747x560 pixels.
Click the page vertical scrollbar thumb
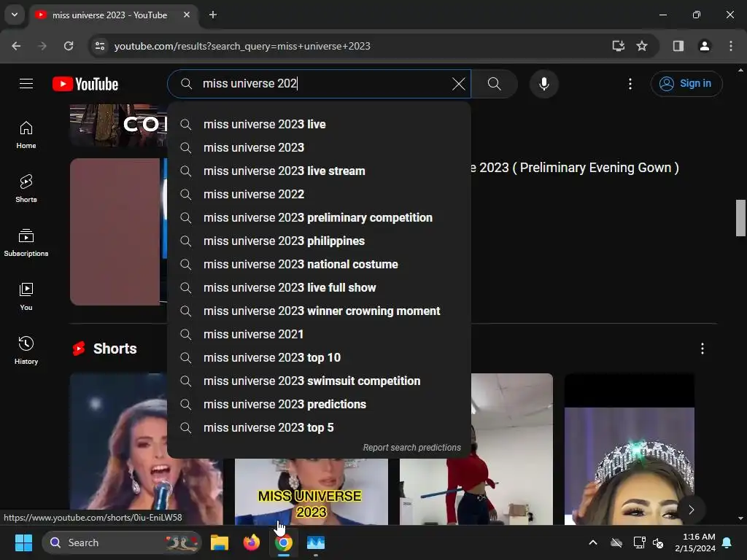(740, 218)
